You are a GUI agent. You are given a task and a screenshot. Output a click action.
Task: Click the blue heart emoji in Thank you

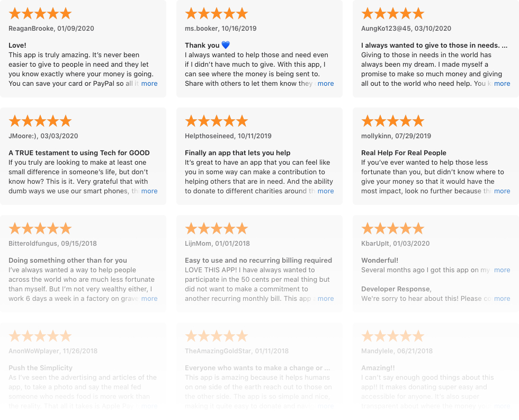click(x=226, y=45)
